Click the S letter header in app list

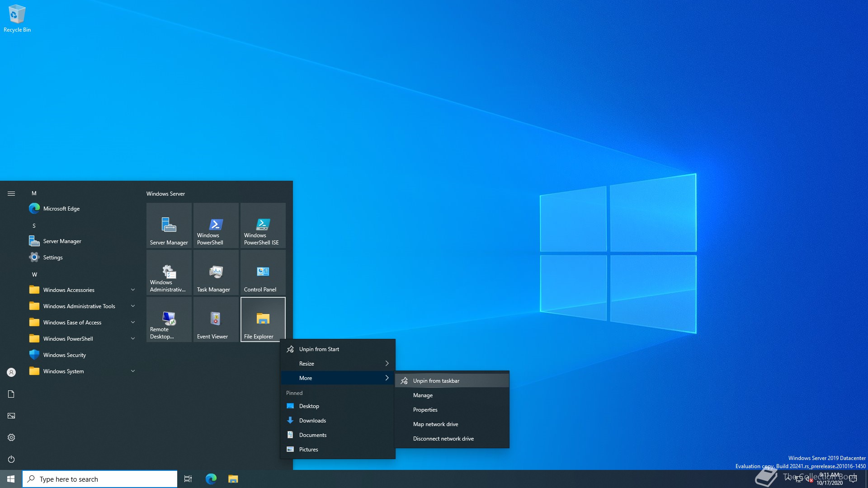34,225
